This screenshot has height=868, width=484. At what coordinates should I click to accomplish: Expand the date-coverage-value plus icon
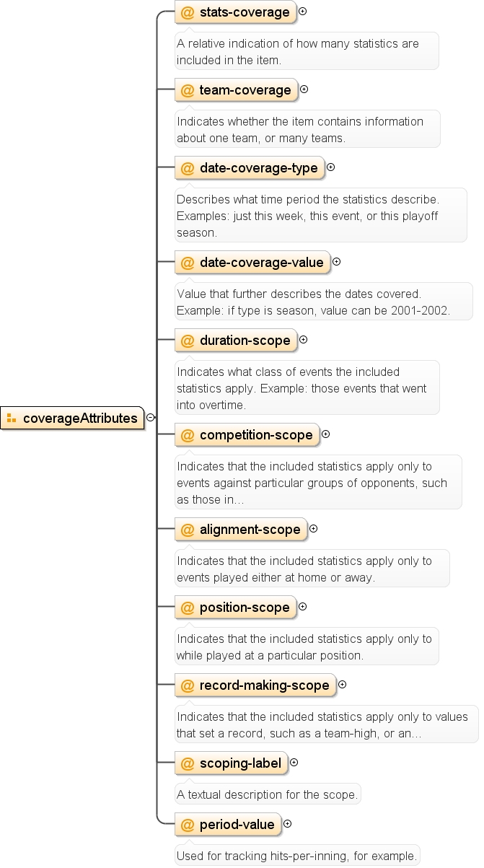pos(336,262)
